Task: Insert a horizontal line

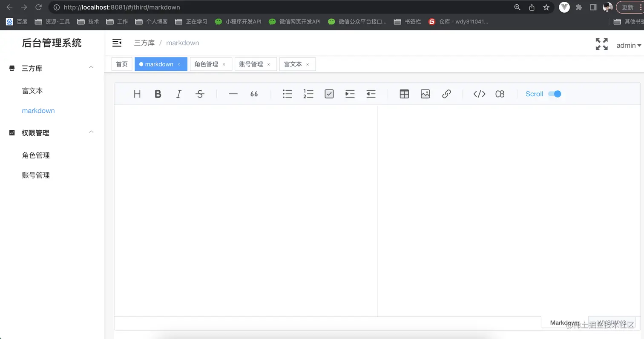Action: pos(233,94)
